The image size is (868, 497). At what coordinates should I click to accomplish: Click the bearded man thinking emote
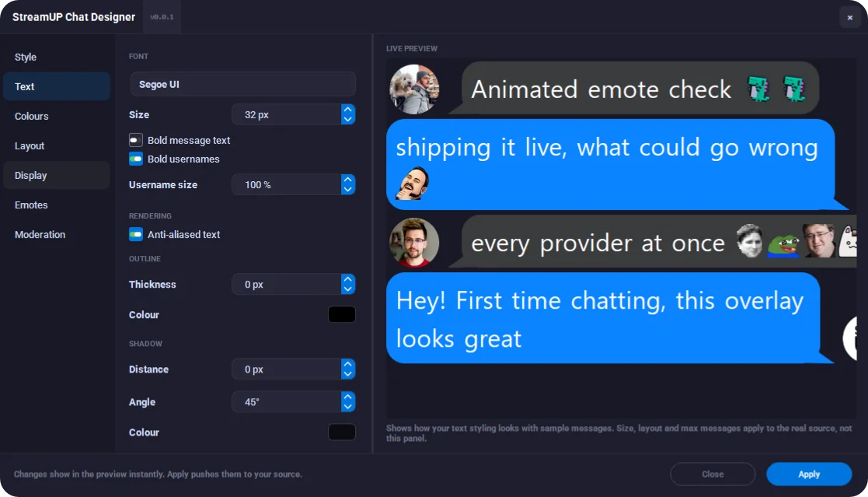[413, 184]
